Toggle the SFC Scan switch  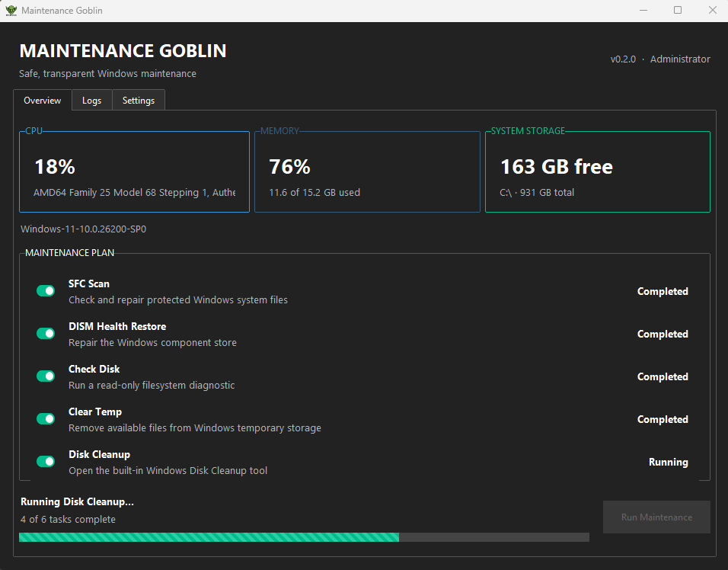[46, 291]
